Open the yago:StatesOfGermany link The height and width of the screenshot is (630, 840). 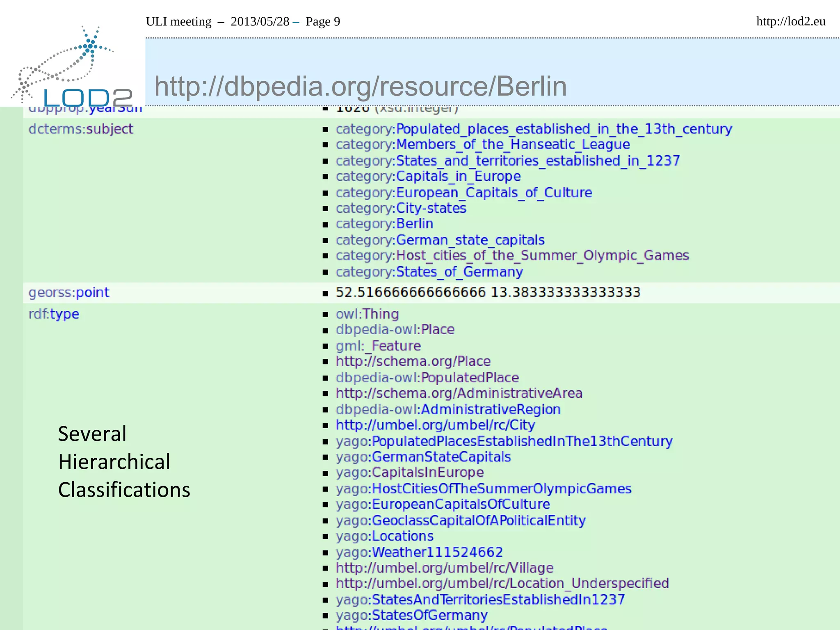(411, 615)
